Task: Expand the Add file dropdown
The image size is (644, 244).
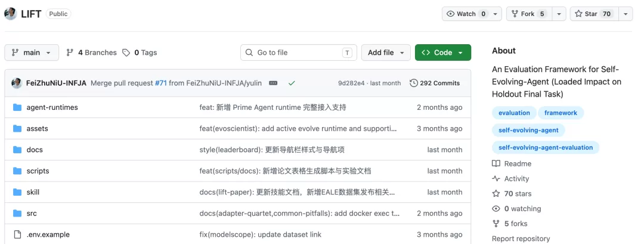Action: point(386,52)
